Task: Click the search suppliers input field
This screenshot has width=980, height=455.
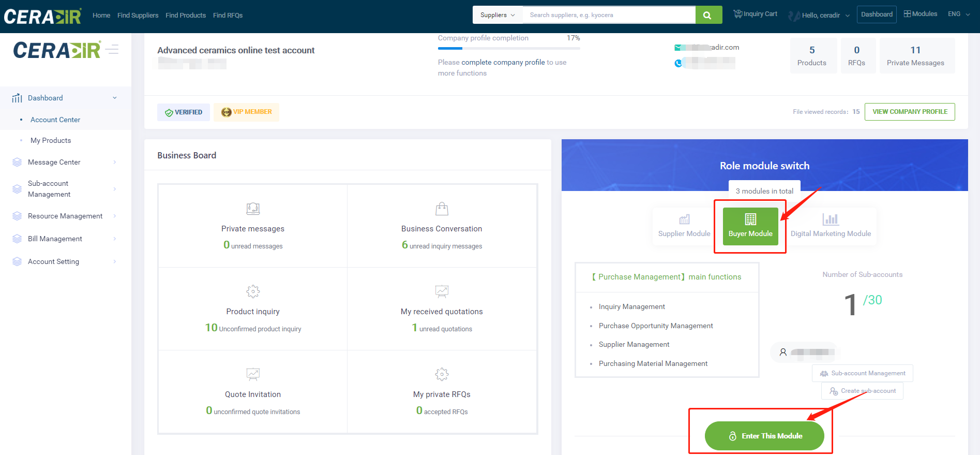Action: pyautogui.click(x=609, y=15)
